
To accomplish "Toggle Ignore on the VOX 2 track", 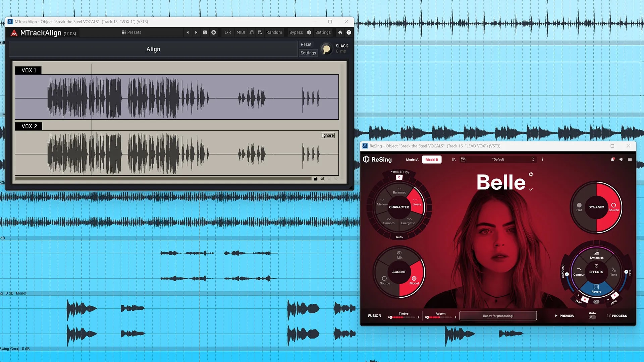I will 328,135.
